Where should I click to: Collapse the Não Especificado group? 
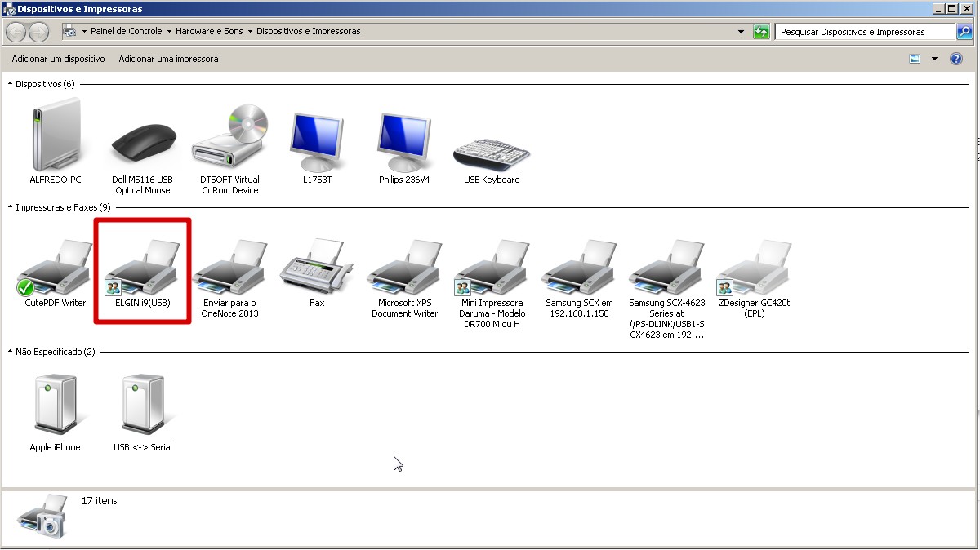point(11,352)
